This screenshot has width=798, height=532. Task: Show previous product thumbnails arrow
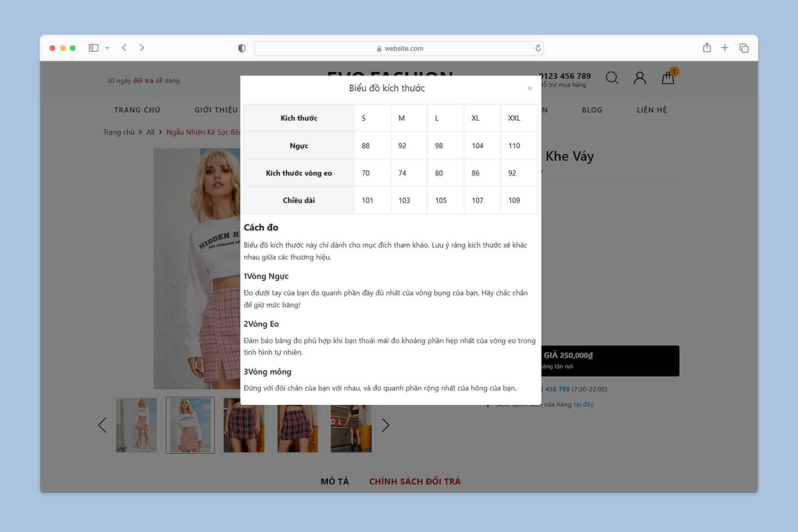(102, 425)
